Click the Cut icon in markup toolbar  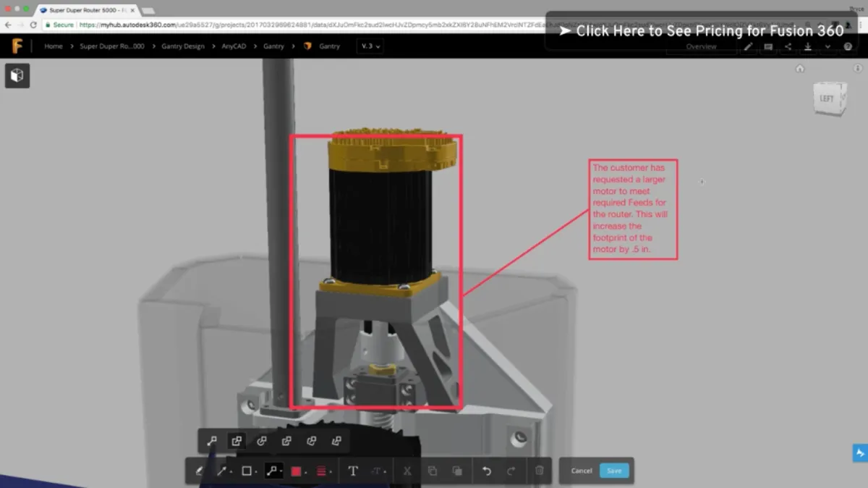click(407, 471)
